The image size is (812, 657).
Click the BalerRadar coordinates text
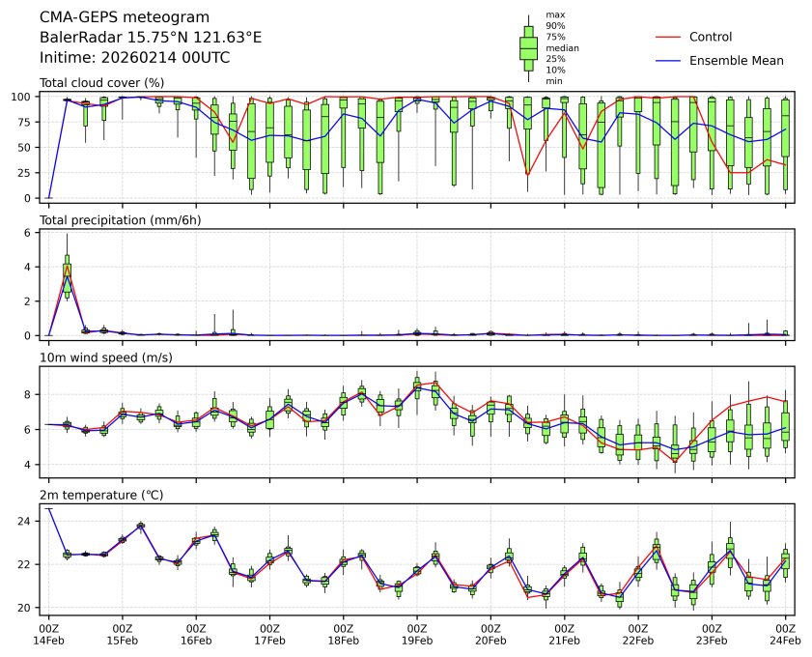(150, 38)
